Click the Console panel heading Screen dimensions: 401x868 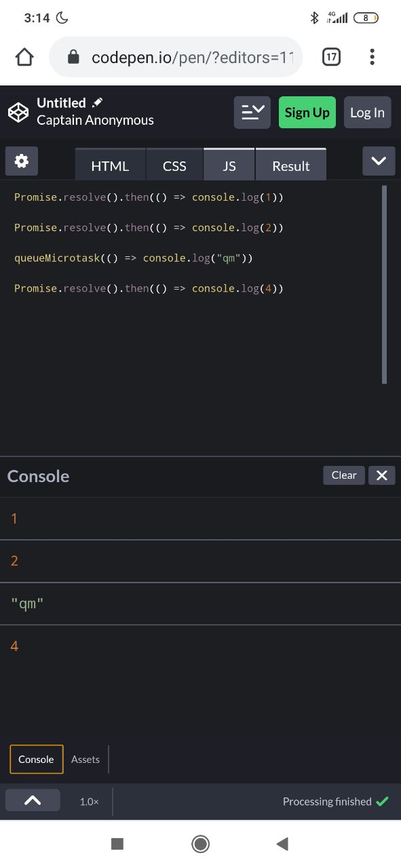[x=38, y=476]
